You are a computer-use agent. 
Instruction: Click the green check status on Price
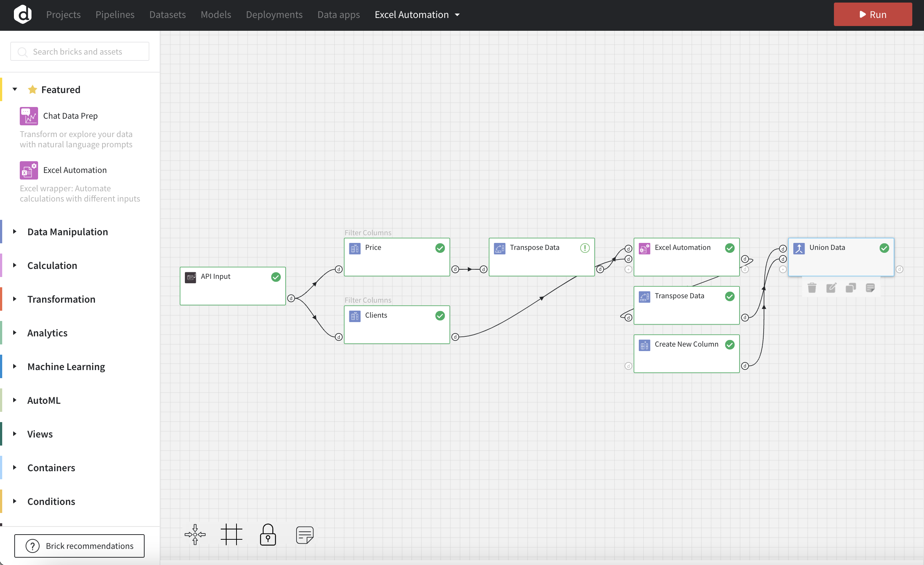pos(440,248)
